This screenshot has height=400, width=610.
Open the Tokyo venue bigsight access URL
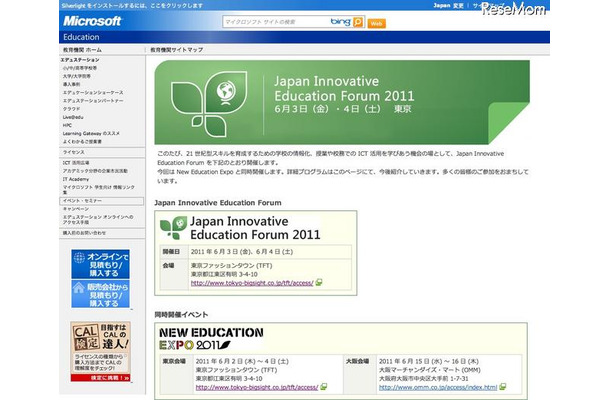pyautogui.click(x=257, y=387)
